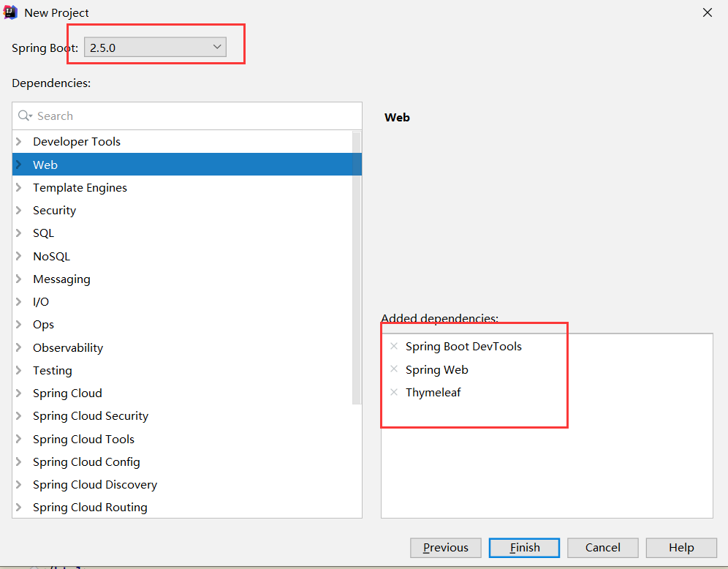
Task: Expand the Spring Cloud Routing category
Action: click(x=18, y=508)
